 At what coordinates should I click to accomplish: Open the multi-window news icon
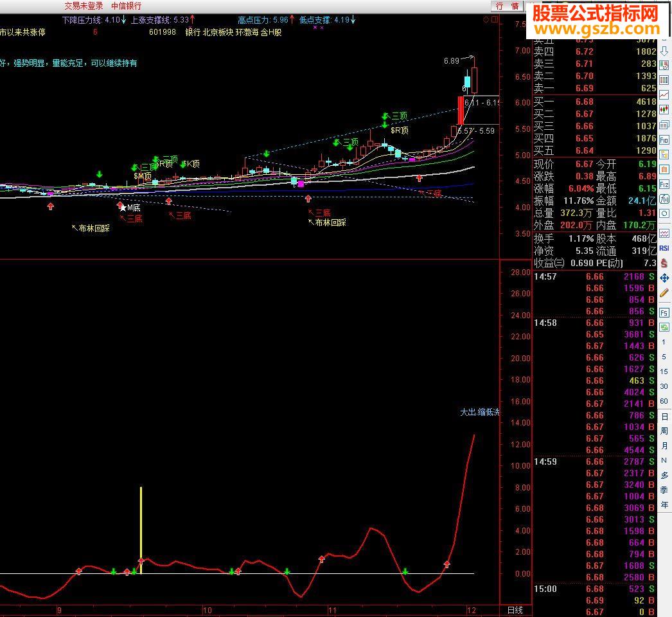pos(664,125)
